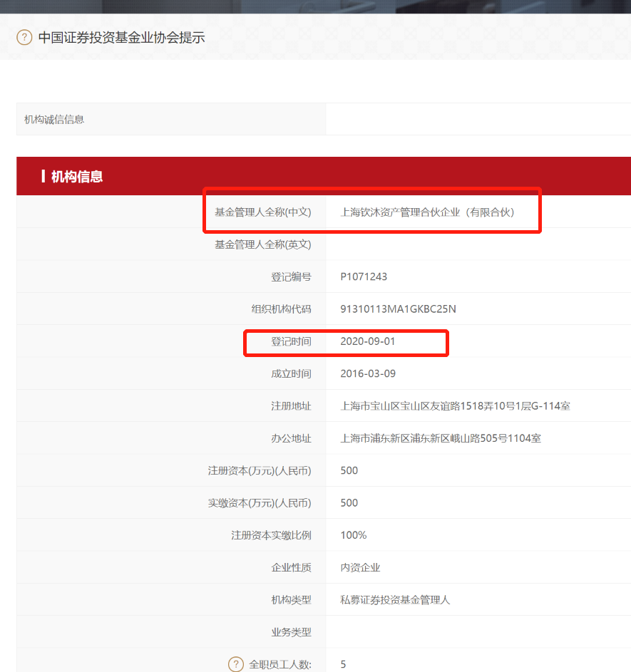Viewport: 631px width, 672px height.
Task: Click the 基金管理人全称(英文) label
Action: point(262,244)
